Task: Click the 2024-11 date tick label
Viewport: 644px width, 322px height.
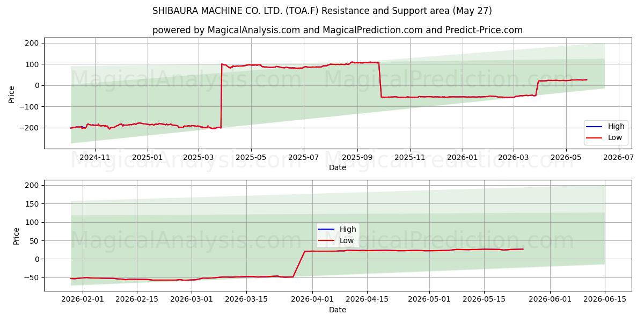Action: 95,157
